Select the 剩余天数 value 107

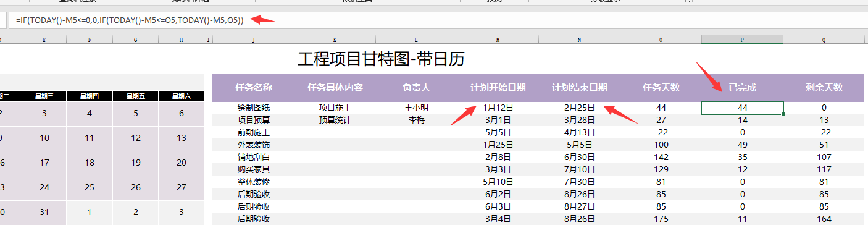pyautogui.click(x=824, y=157)
